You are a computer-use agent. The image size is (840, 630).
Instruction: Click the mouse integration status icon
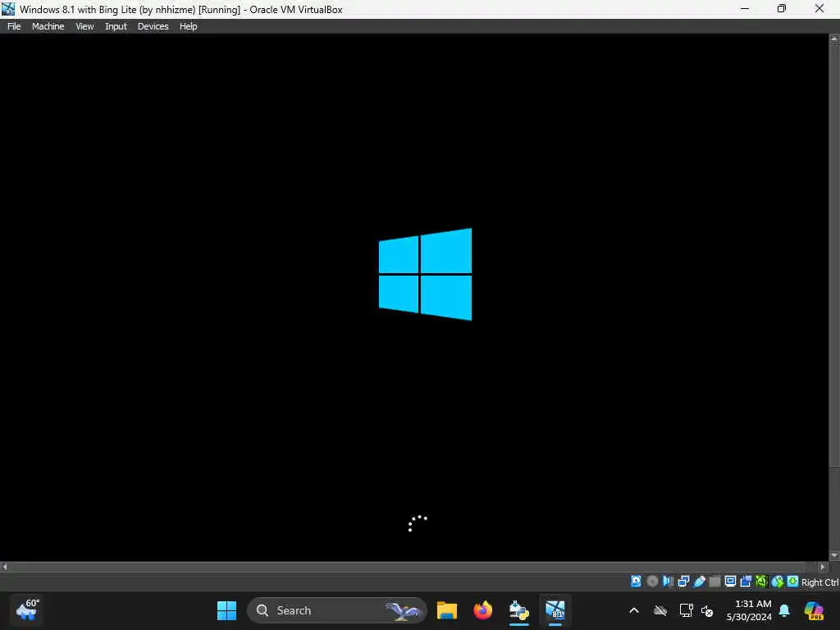click(x=778, y=582)
